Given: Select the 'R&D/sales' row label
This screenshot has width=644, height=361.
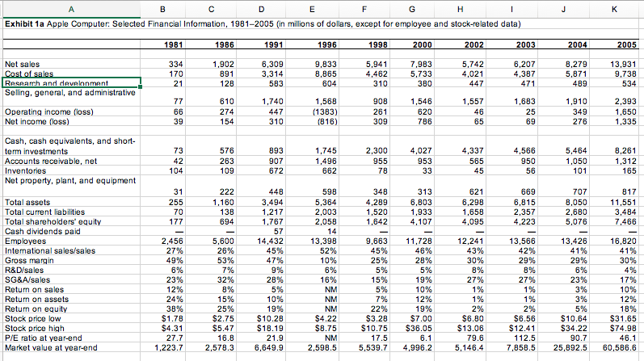Looking at the screenshot, I should coord(24,271).
